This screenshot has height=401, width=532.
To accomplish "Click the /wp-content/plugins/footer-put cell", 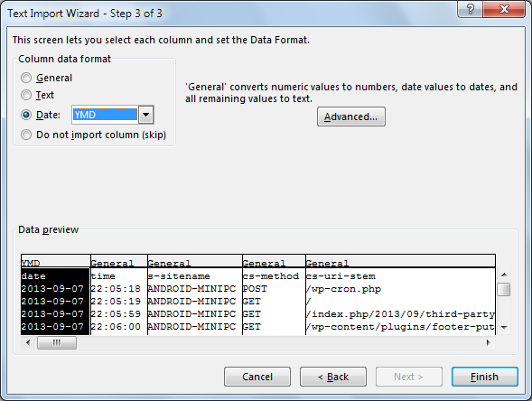I will tap(400, 326).
